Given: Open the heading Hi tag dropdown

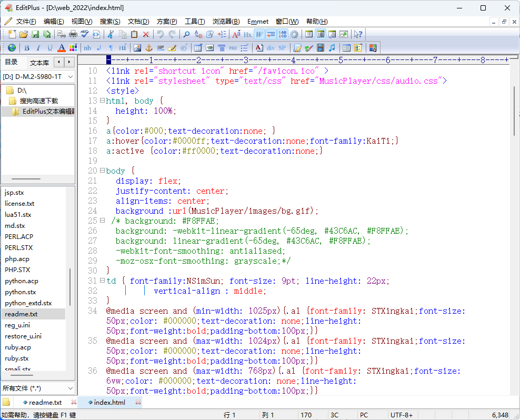Looking at the screenshot, I should point(123,48).
